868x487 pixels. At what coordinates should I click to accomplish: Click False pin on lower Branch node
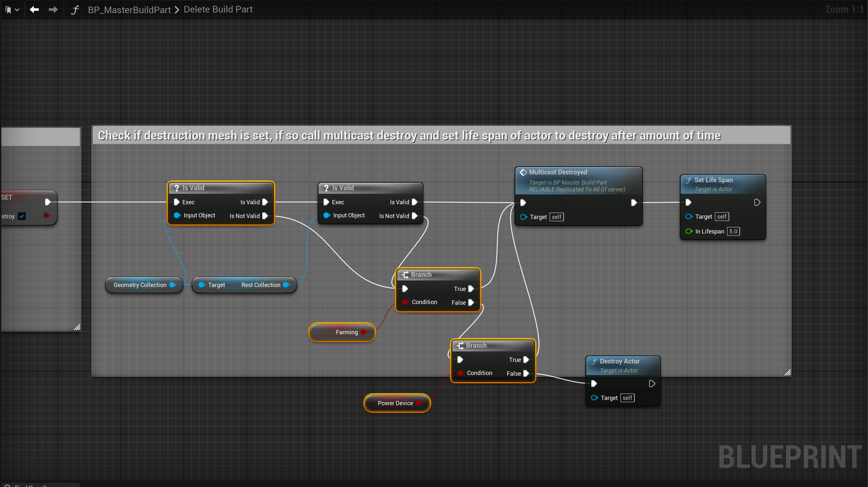click(526, 373)
